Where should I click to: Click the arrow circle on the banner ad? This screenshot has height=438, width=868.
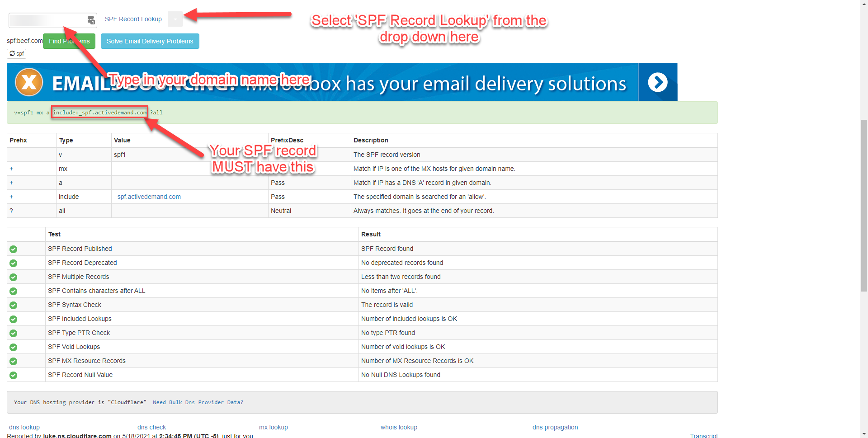[658, 82]
